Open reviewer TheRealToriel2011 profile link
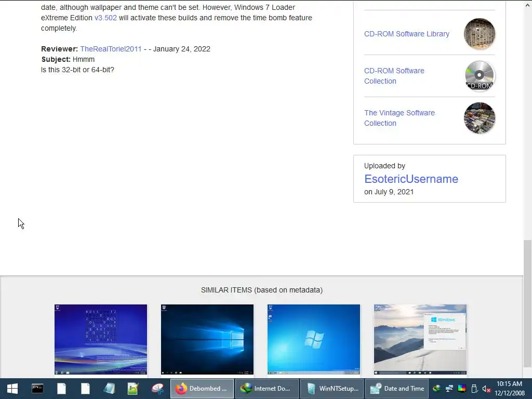The width and height of the screenshot is (532, 399). tap(111, 49)
